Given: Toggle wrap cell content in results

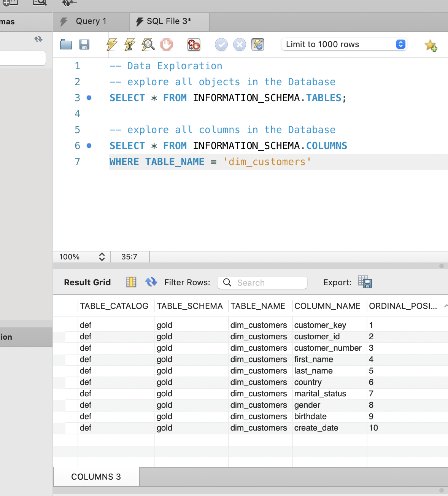Looking at the screenshot, I should (x=131, y=282).
